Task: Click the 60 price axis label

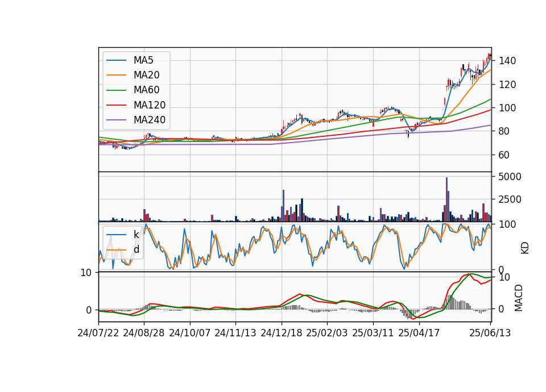Action: (504, 155)
